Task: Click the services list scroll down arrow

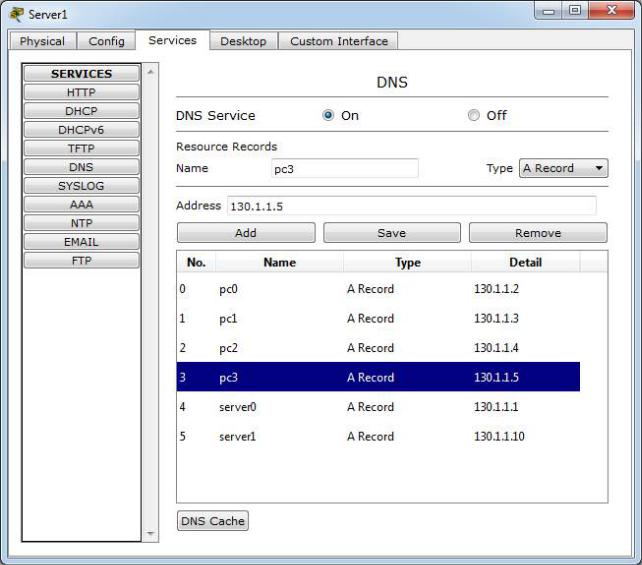Action: (x=150, y=533)
